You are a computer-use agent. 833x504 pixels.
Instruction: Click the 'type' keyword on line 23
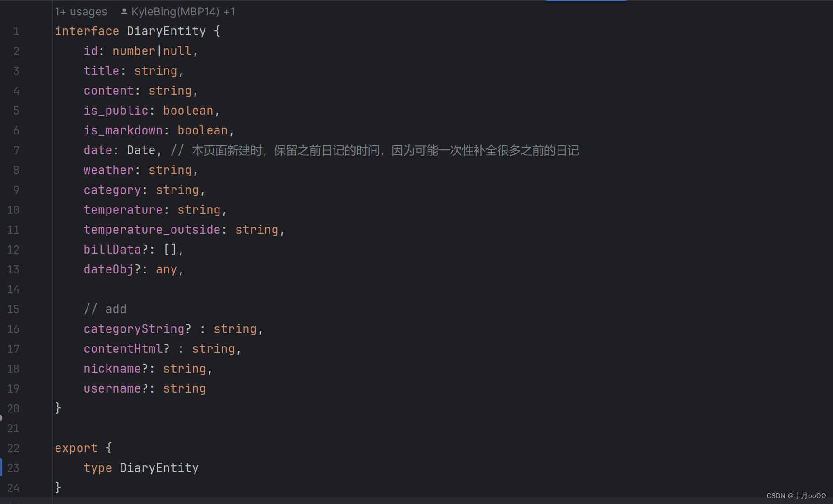click(x=98, y=468)
